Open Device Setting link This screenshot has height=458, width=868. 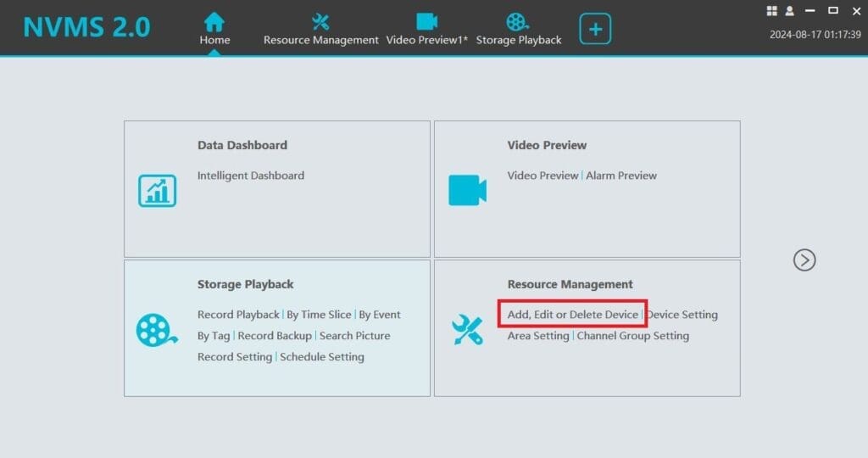[682, 315]
